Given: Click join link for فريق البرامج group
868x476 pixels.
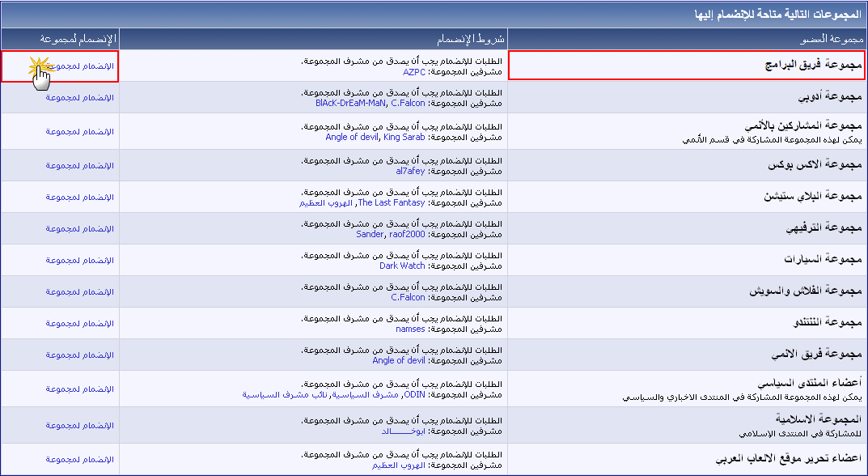Looking at the screenshot, I should click(79, 66).
